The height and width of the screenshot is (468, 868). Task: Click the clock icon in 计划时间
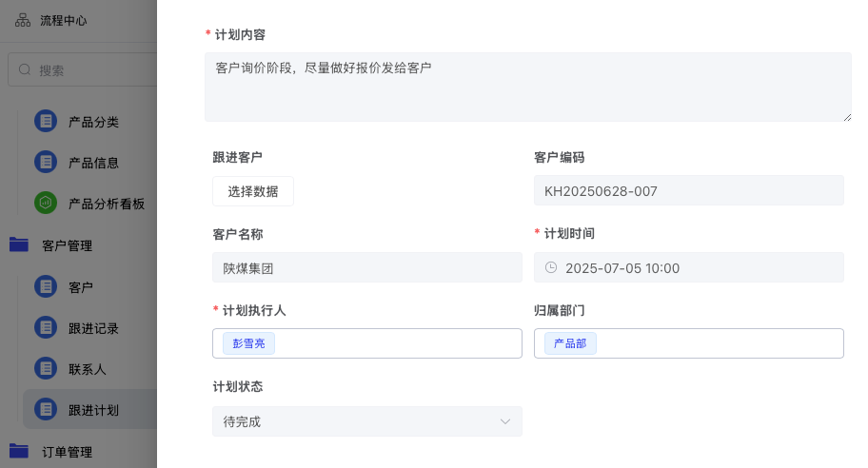click(x=551, y=267)
